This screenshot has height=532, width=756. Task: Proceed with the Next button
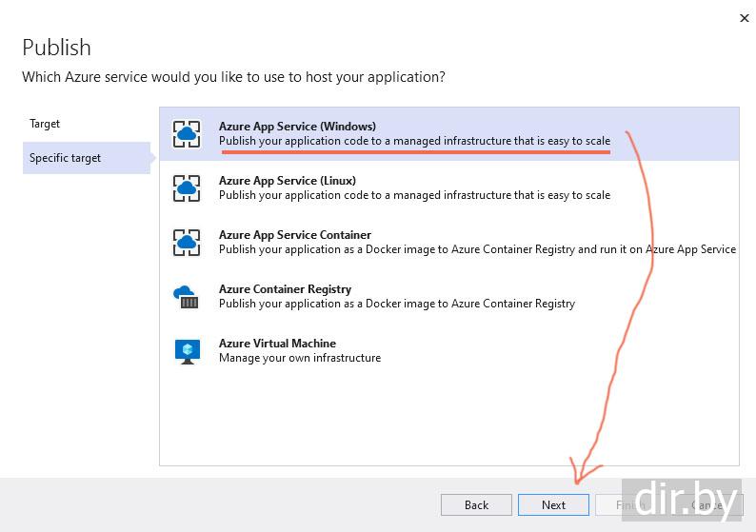click(x=553, y=505)
